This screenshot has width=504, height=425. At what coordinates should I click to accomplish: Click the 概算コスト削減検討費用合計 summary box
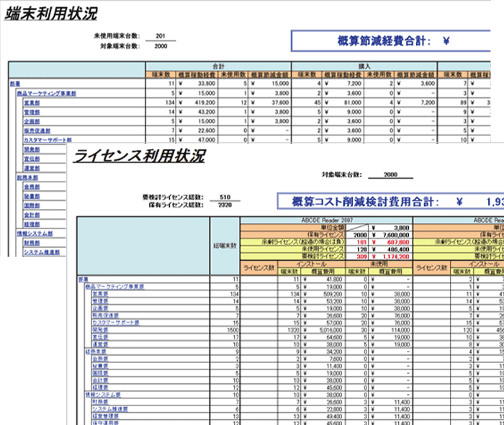coord(390,202)
